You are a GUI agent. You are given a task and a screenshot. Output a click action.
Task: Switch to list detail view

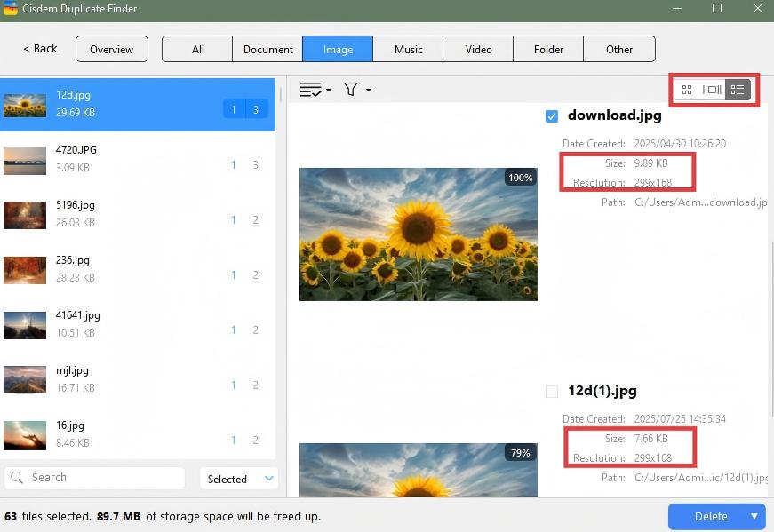coord(738,89)
